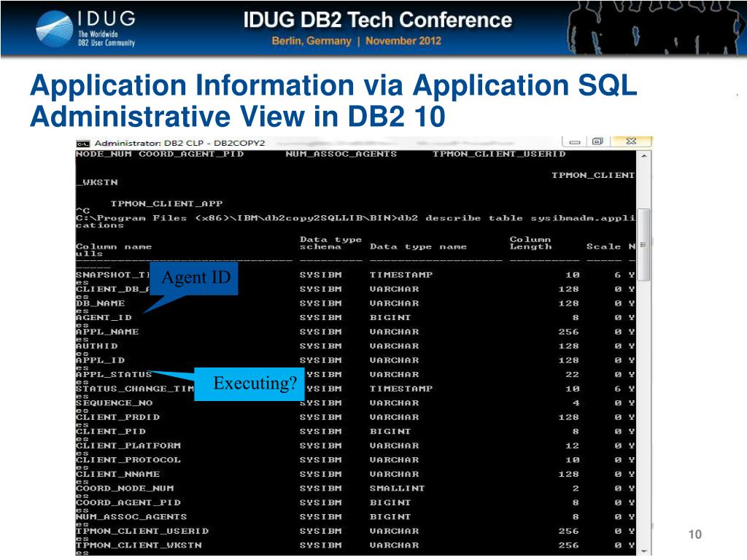This screenshot has width=747, height=560.
Task: Click the 'Data type name' table header
Action: (418, 246)
